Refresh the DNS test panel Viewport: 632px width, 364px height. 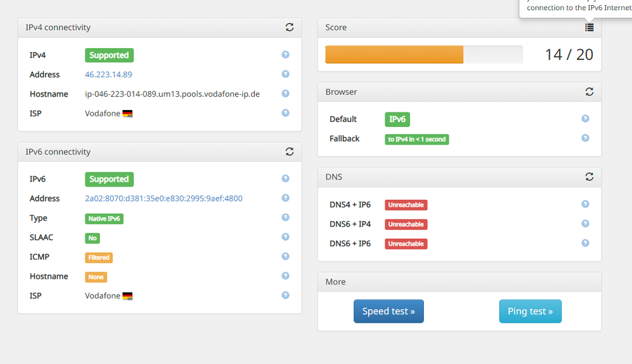[590, 177]
